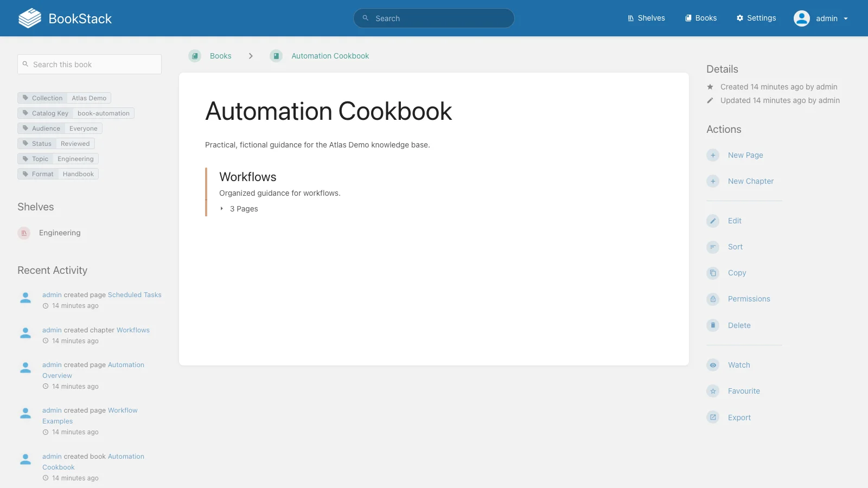Click the admin username in header

click(x=827, y=18)
